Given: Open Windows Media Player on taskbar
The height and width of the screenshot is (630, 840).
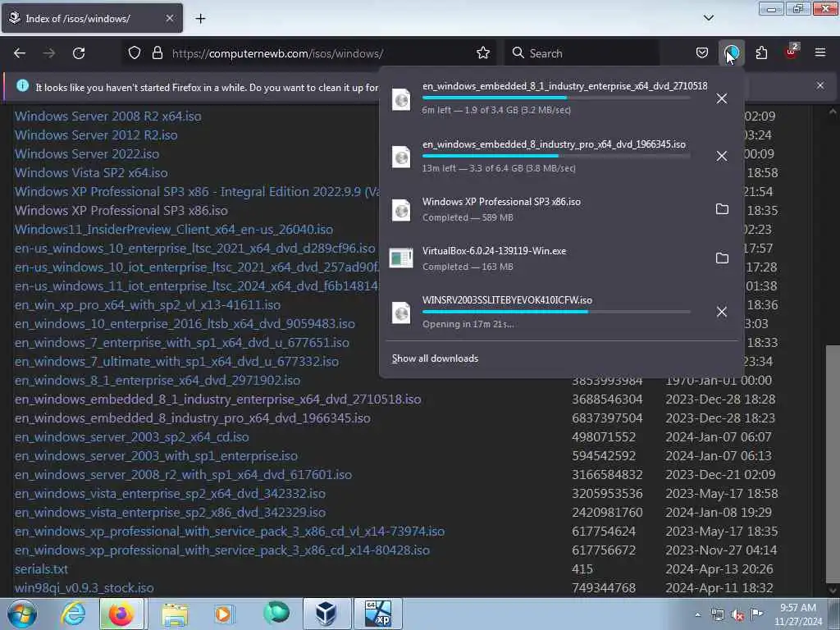Looking at the screenshot, I should point(223,614).
